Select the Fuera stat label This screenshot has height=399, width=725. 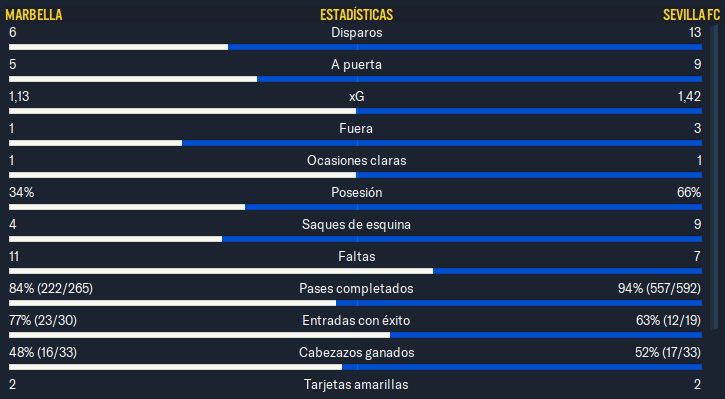tap(356, 129)
